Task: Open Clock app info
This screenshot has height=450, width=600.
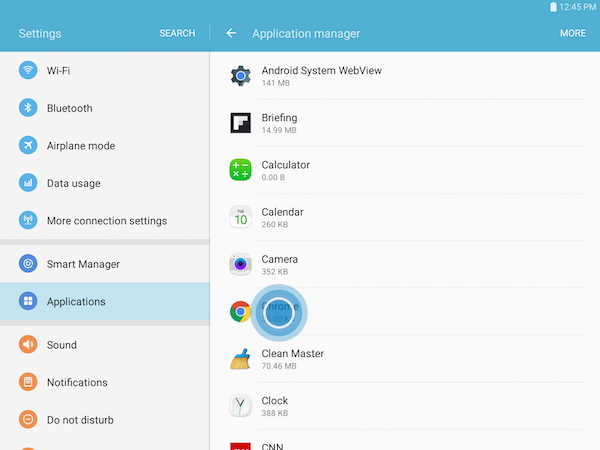Action: 405,406
